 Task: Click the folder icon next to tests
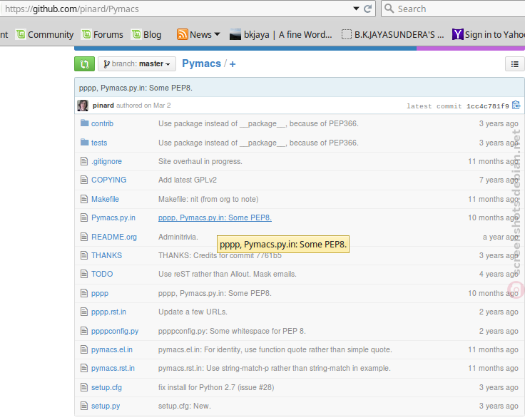click(x=84, y=142)
